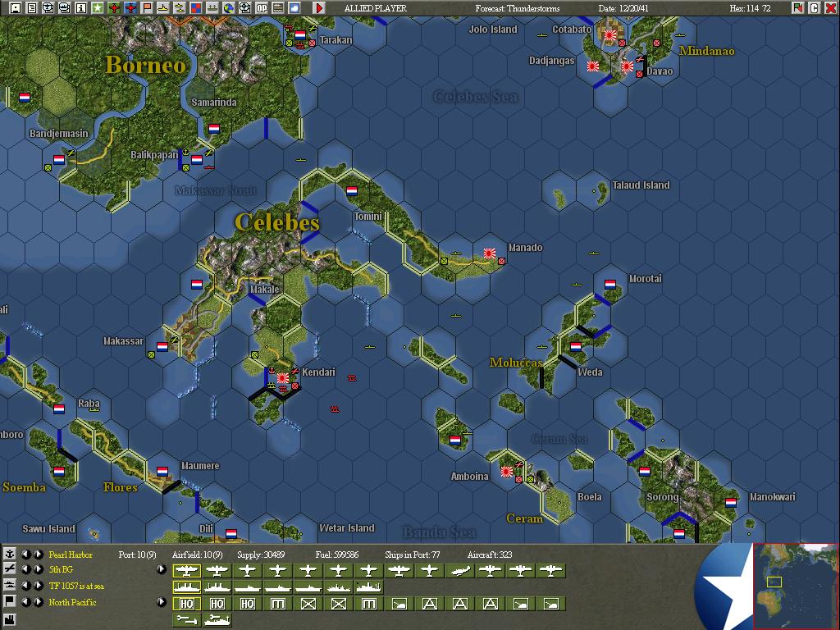Click the save game floppy disk icon
The image size is (840, 630).
pos(16,8)
